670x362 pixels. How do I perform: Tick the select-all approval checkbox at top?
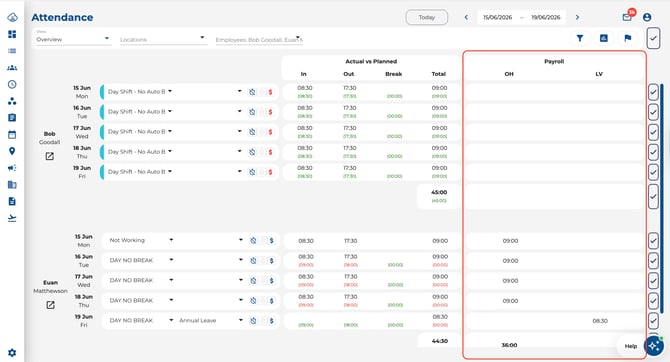click(x=653, y=38)
